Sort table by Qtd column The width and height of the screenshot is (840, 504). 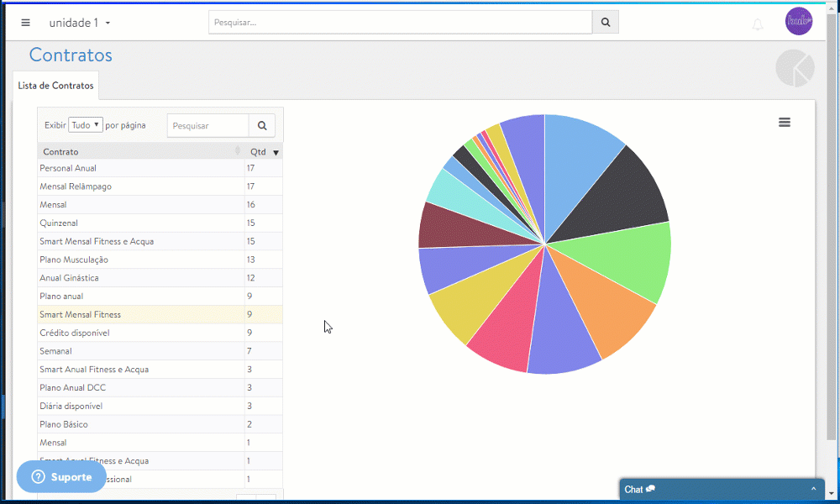(264, 152)
